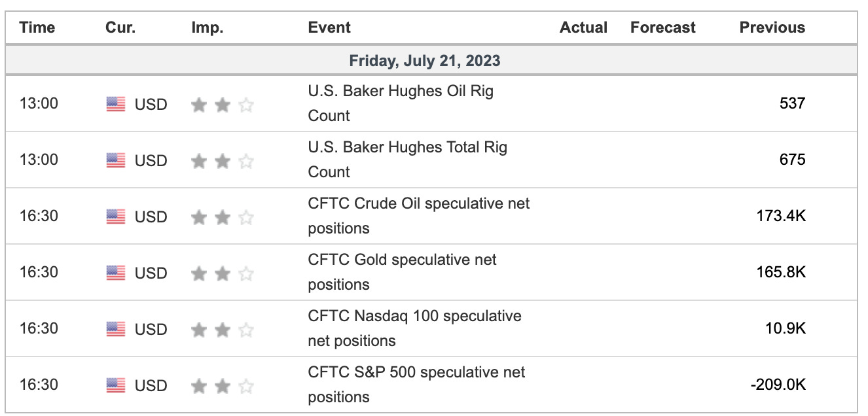Click the Imp. column header
868x416 pixels.
tap(208, 27)
